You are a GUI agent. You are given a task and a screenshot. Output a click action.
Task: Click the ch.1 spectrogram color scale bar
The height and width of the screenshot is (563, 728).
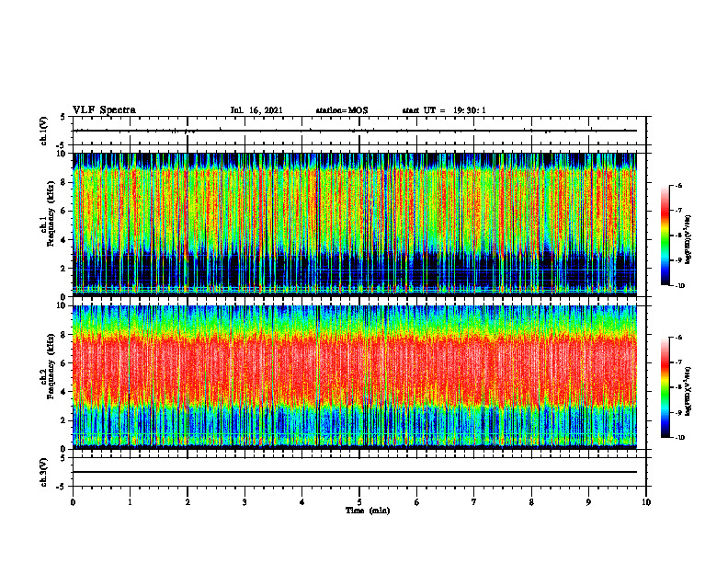click(665, 236)
